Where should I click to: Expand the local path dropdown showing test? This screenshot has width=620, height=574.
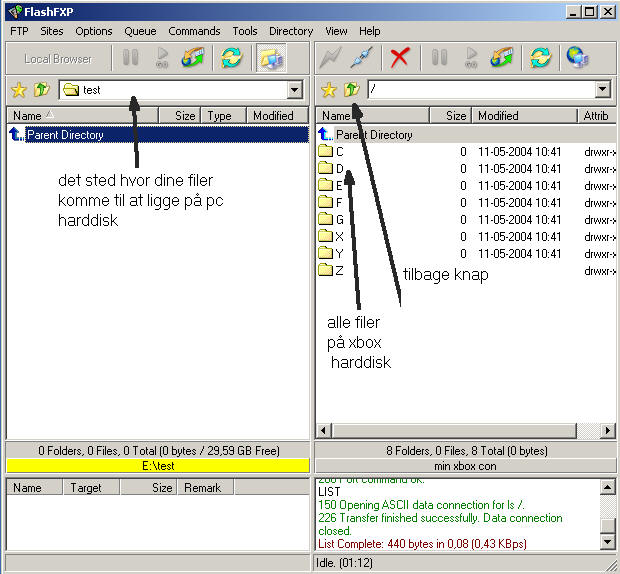pyautogui.click(x=295, y=90)
